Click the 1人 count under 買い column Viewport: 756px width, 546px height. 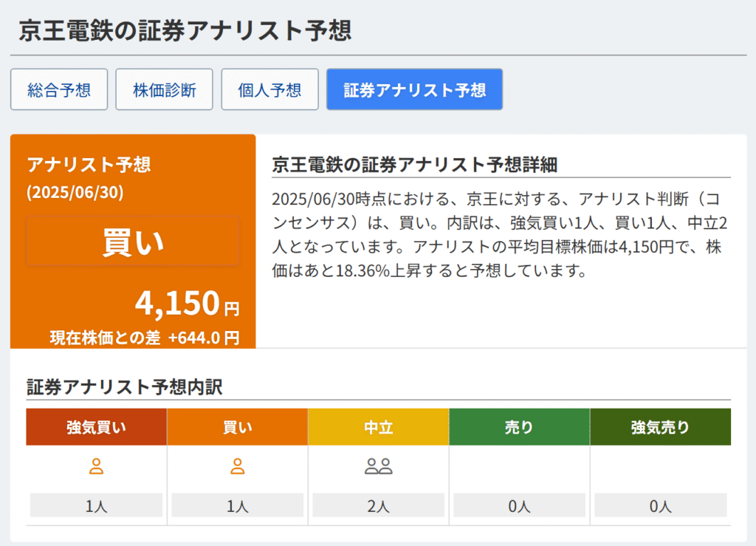point(237,506)
